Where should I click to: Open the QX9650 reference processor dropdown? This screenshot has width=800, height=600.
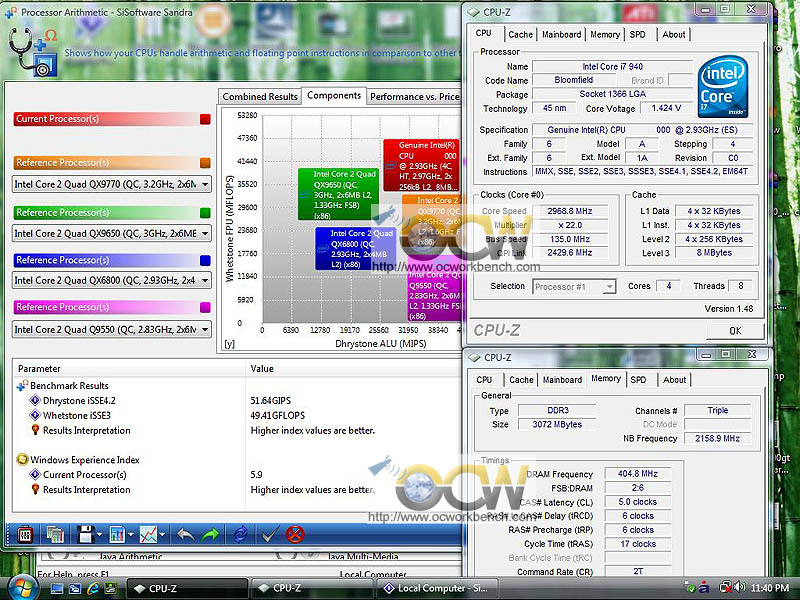click(205, 234)
